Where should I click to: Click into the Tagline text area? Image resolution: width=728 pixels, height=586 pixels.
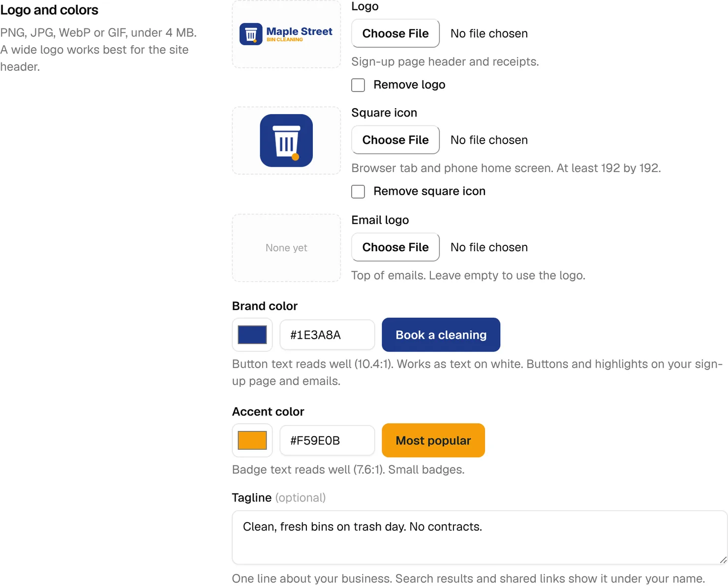tap(480, 537)
